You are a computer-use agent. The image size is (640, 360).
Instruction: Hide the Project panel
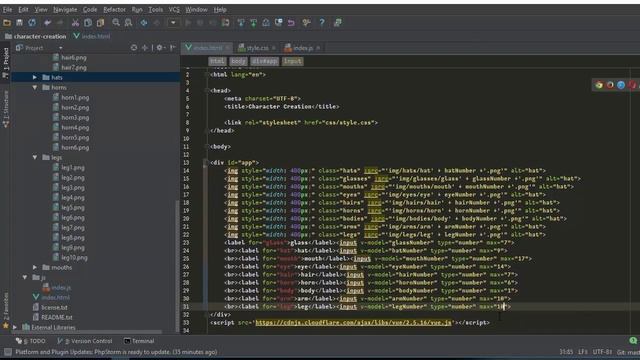[173, 48]
